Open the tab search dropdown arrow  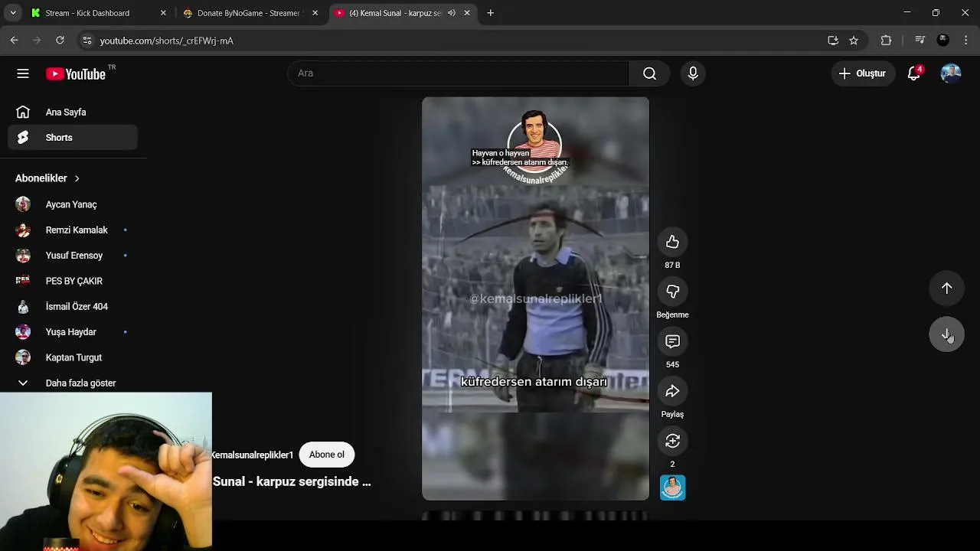13,13
